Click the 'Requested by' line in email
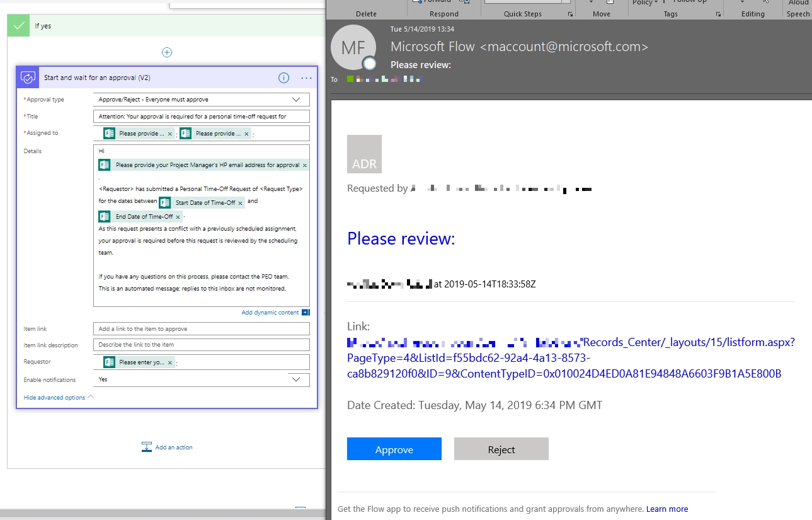The width and height of the screenshot is (812, 520). pos(469,188)
